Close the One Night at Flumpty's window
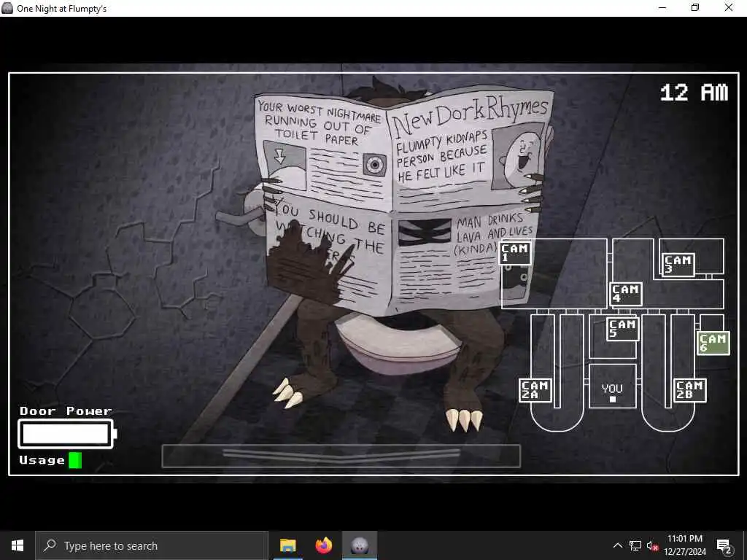This screenshot has width=747, height=560. pos(729,7)
